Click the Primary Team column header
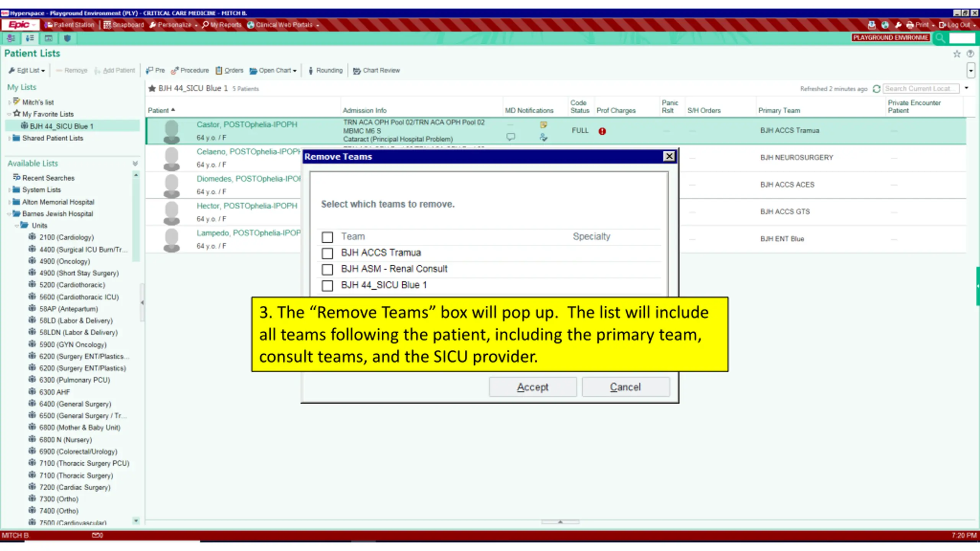Viewport: 980px width, 551px height. pos(779,111)
